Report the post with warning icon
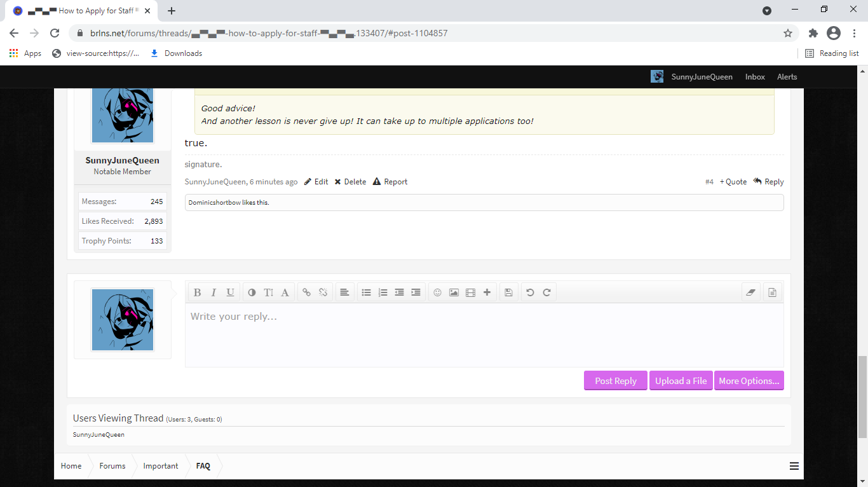The width and height of the screenshot is (868, 487). (x=390, y=182)
